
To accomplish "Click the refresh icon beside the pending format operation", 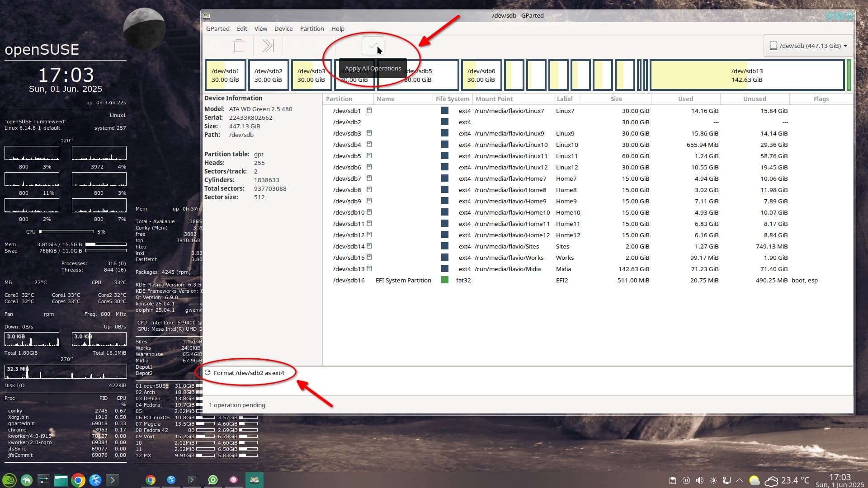I will click(x=208, y=372).
